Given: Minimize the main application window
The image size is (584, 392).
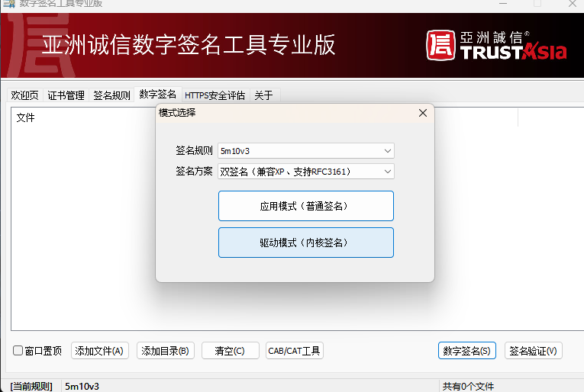Looking at the screenshot, I should pyautogui.click(x=503, y=4).
